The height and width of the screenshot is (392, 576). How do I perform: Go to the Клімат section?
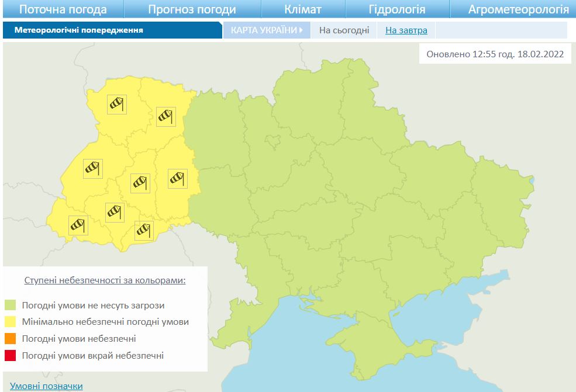tap(303, 9)
